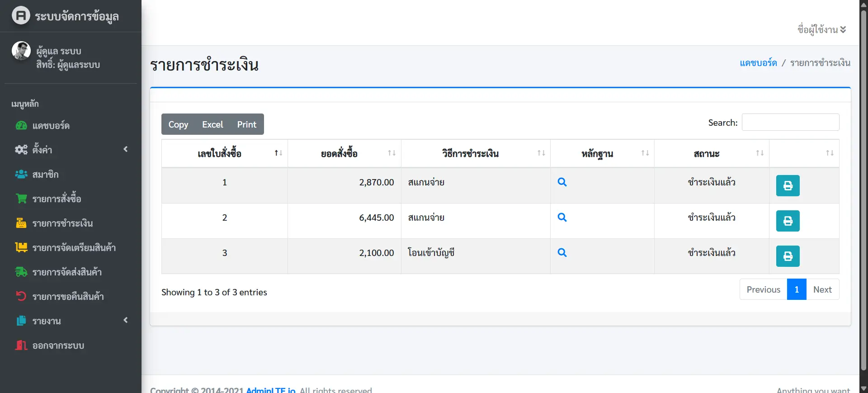The height and width of the screenshot is (393, 868).
Task: Click the delivery truck icon in sidebar
Action: click(x=21, y=272)
